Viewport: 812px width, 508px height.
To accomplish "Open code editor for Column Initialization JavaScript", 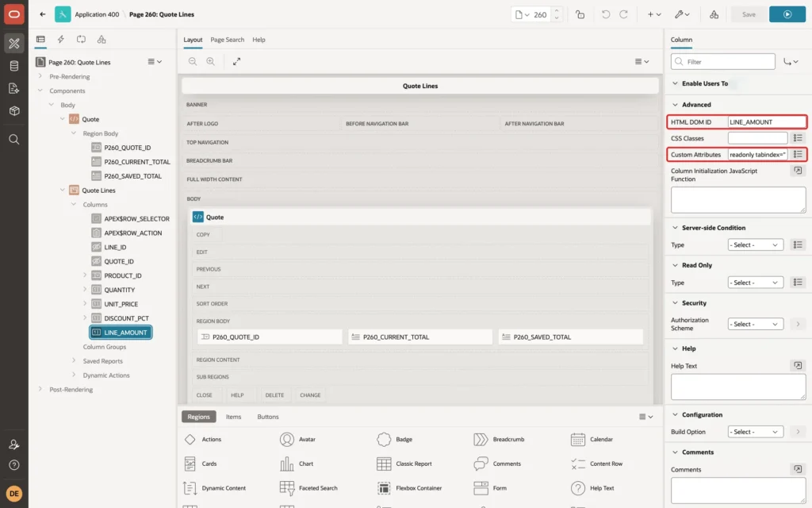I will [x=798, y=171].
